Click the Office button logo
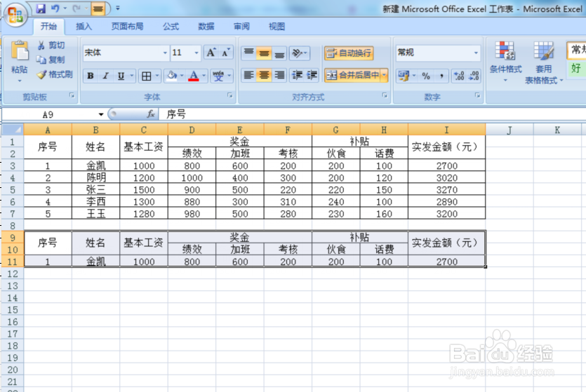The image size is (586, 392). coord(15,15)
